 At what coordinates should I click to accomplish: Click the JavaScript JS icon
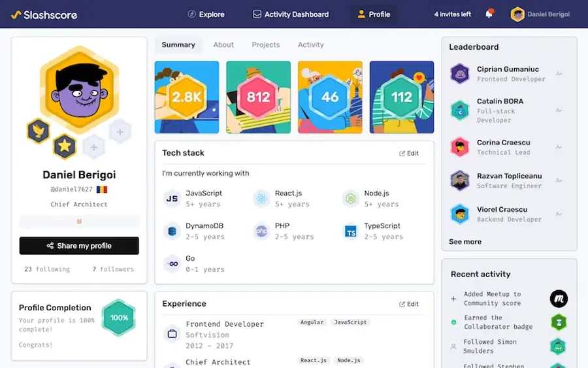point(172,199)
